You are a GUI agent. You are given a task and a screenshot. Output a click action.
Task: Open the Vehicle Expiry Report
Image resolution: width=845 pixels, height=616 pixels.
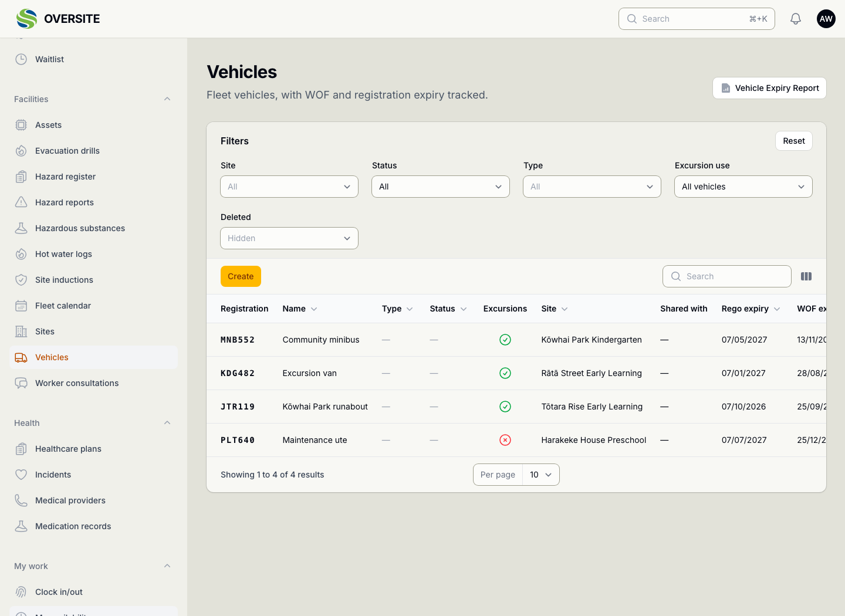[x=769, y=88]
